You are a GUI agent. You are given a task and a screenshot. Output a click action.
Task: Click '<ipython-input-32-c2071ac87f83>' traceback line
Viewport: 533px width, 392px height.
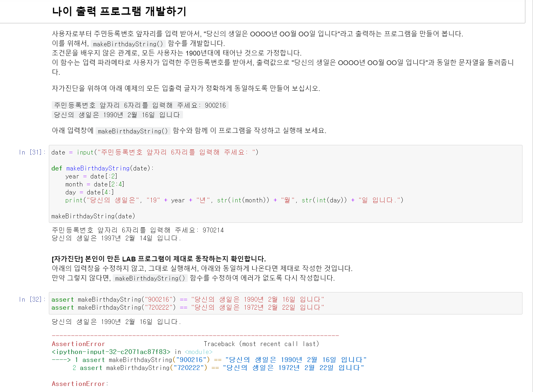point(111,352)
